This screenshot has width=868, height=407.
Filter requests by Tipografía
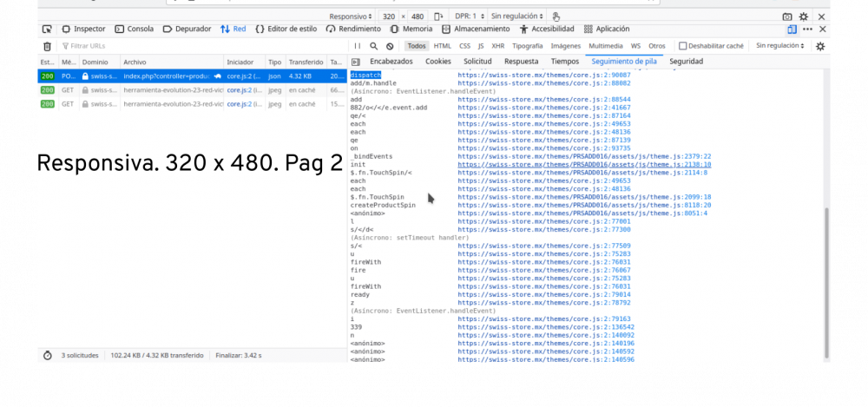528,46
